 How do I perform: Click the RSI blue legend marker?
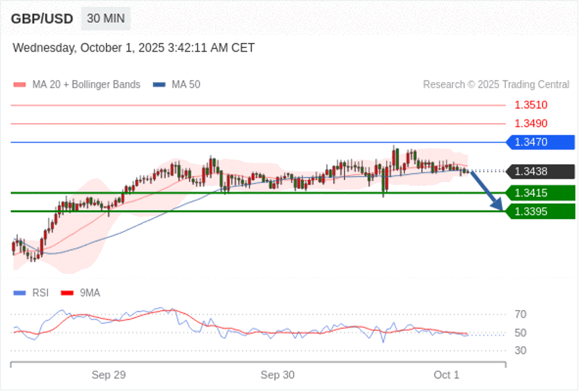click(20, 293)
